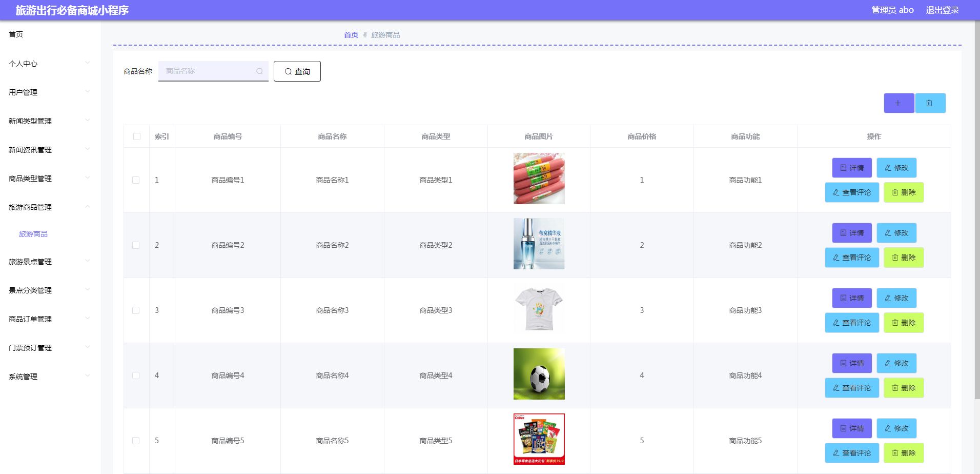
Task: Click 修改 in the 商品名称3 row
Action: click(896, 298)
